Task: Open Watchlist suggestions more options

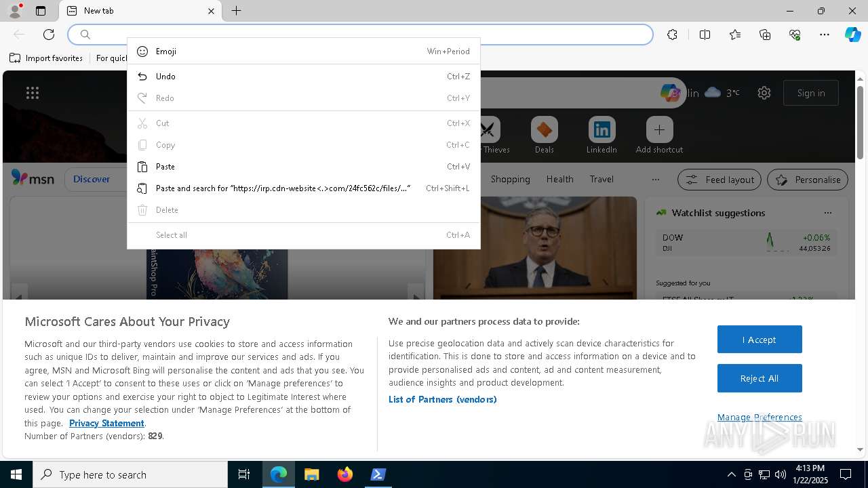Action: click(x=827, y=213)
